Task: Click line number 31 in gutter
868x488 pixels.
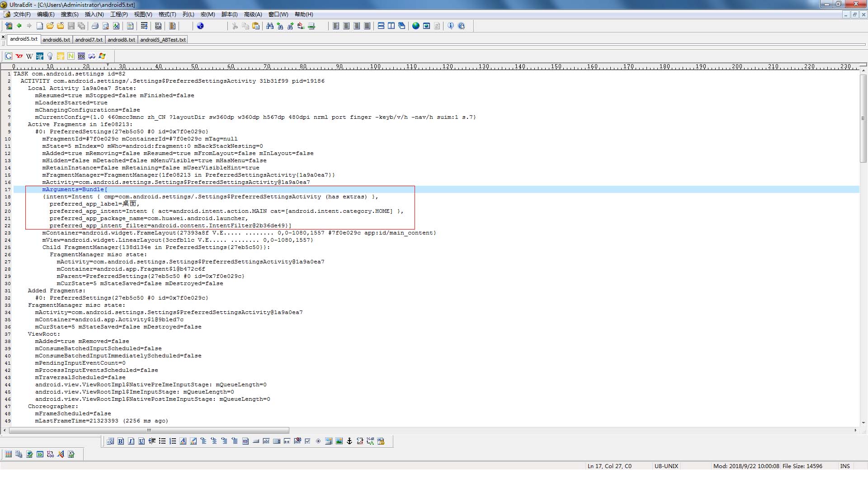Action: click(8, 291)
